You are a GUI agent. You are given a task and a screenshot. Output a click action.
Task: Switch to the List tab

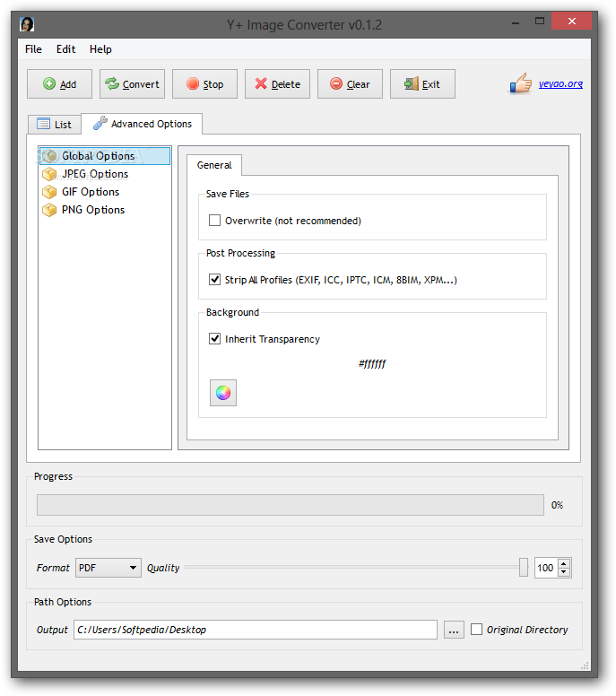point(55,125)
